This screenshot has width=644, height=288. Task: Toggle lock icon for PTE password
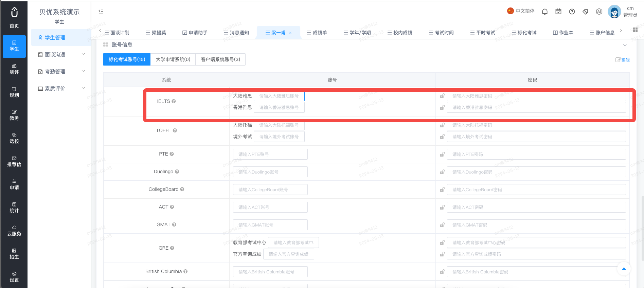[x=442, y=154]
